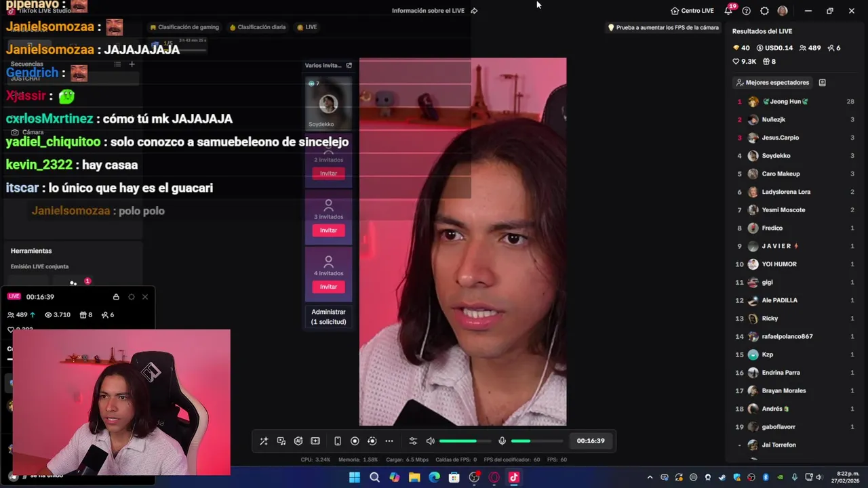868x488 pixels.
Task: Click the 9.3K likes stat
Action: point(744,62)
